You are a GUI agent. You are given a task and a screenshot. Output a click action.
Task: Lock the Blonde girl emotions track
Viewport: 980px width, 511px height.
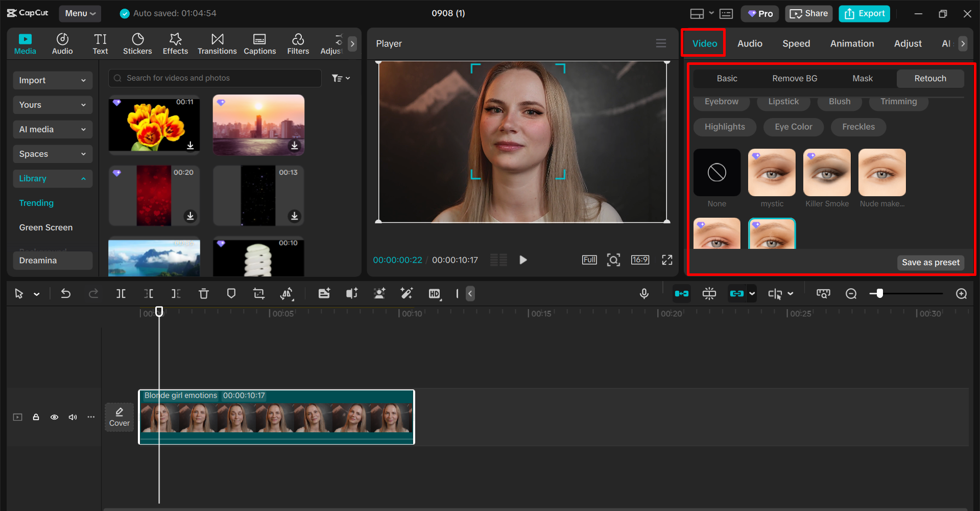coord(36,417)
